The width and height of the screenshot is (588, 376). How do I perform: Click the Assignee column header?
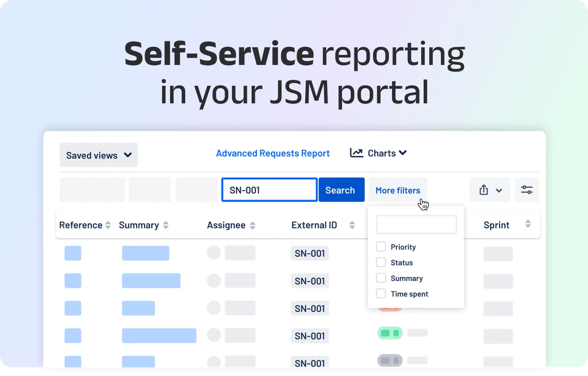(x=226, y=225)
